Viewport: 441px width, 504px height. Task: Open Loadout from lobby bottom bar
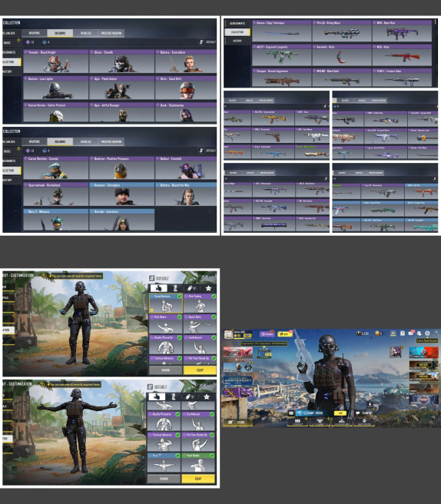[297, 422]
